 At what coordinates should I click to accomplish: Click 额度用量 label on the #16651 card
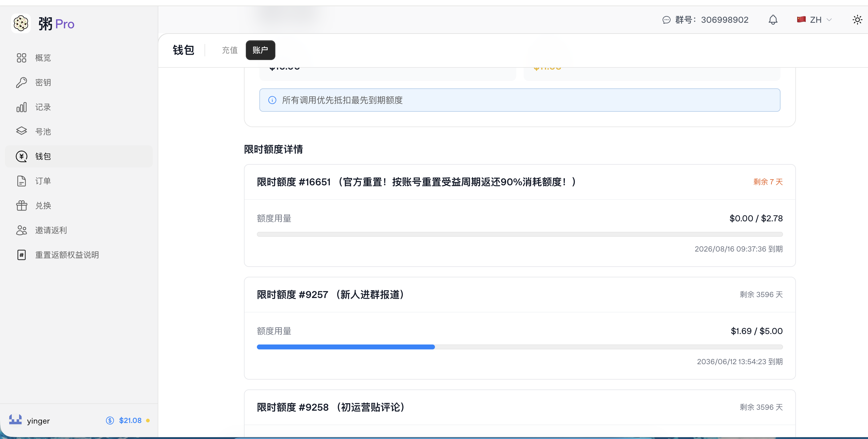(274, 219)
